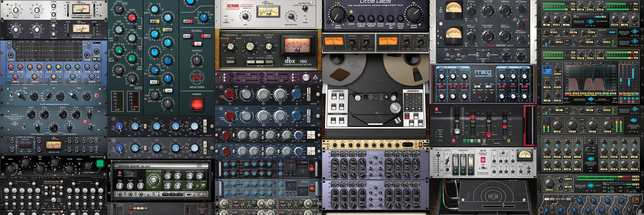Click the OUTPUT knob on Neve 88RS
Screen dimensions: 644x215
click(x=196, y=60)
